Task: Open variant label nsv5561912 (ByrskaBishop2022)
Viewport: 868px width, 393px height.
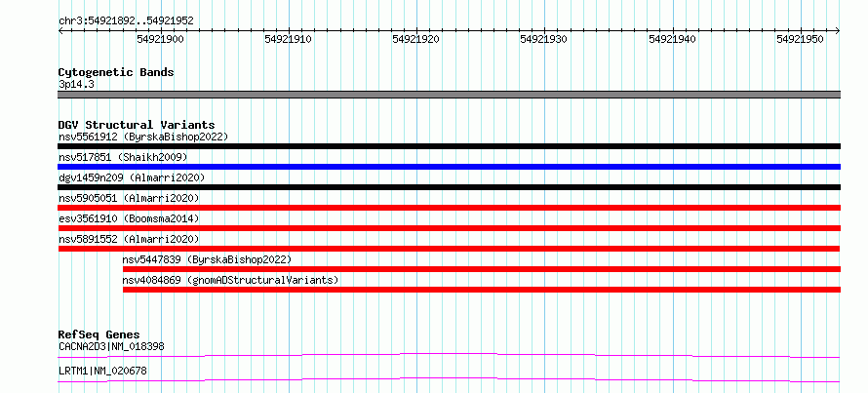Action: pos(143,137)
